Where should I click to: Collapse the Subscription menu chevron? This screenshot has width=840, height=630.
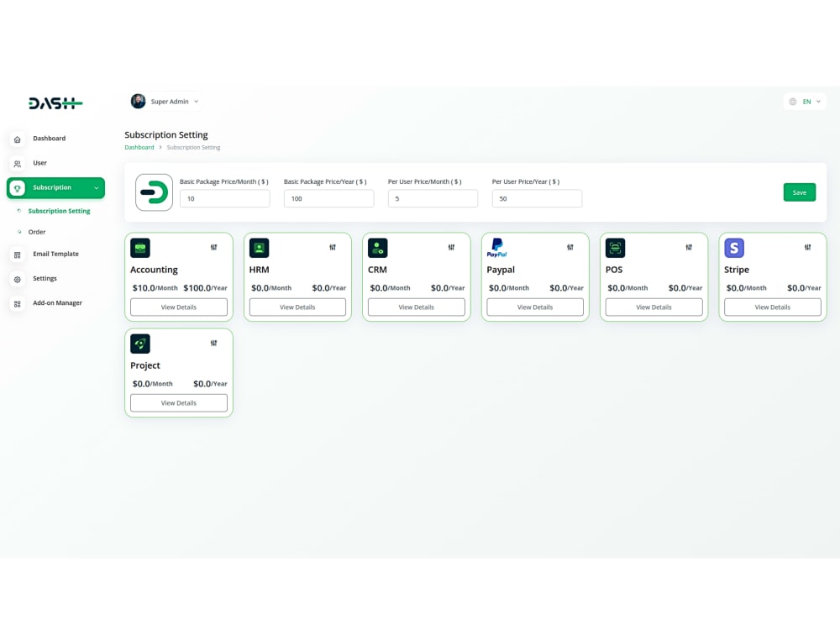(x=97, y=188)
